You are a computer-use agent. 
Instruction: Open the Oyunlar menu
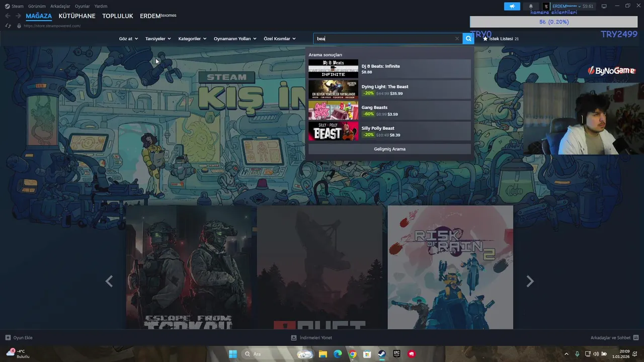(x=83, y=6)
